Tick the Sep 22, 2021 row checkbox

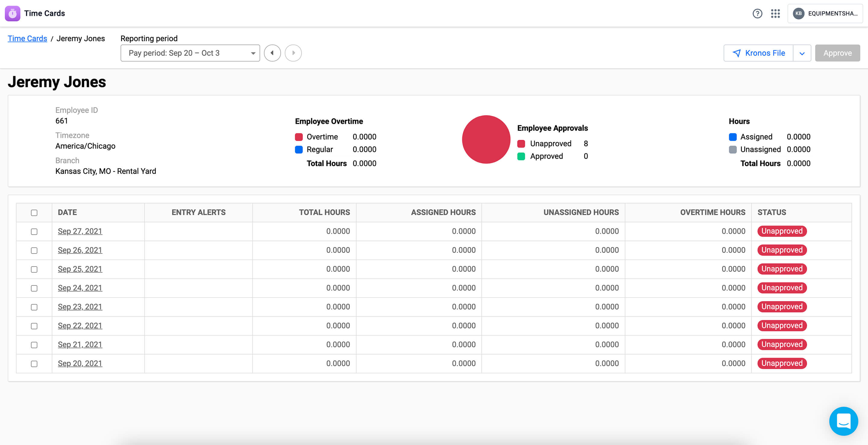click(x=34, y=326)
